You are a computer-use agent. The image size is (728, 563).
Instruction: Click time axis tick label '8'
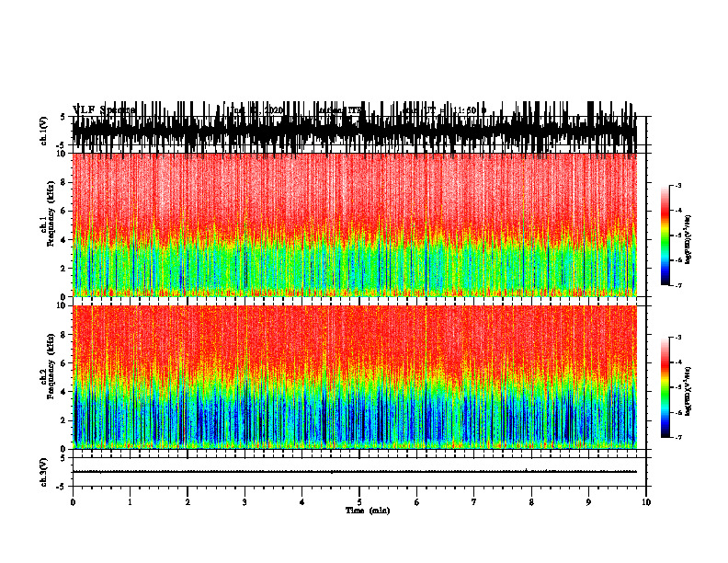click(531, 502)
